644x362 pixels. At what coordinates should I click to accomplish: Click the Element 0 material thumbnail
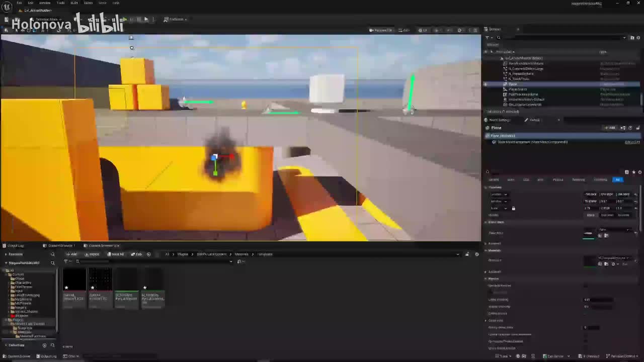click(589, 261)
